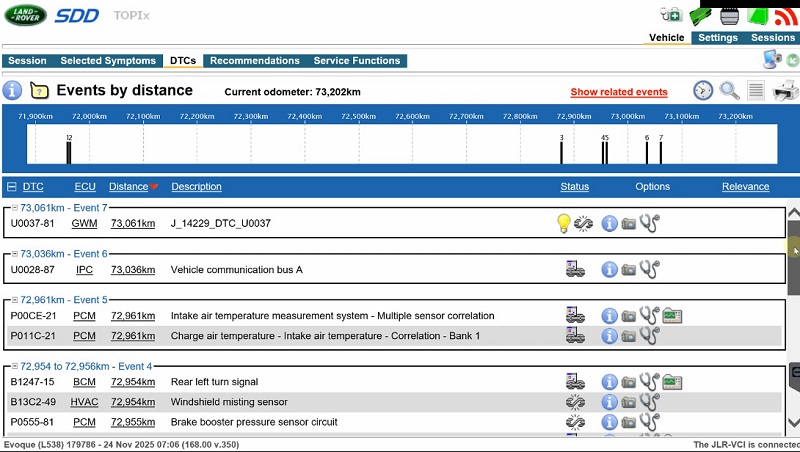Open Recommendations tab
The image size is (800, 452).
255,61
